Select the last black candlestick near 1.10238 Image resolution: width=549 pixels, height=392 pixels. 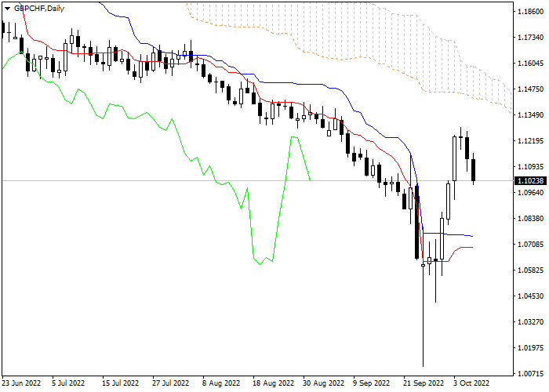474,170
